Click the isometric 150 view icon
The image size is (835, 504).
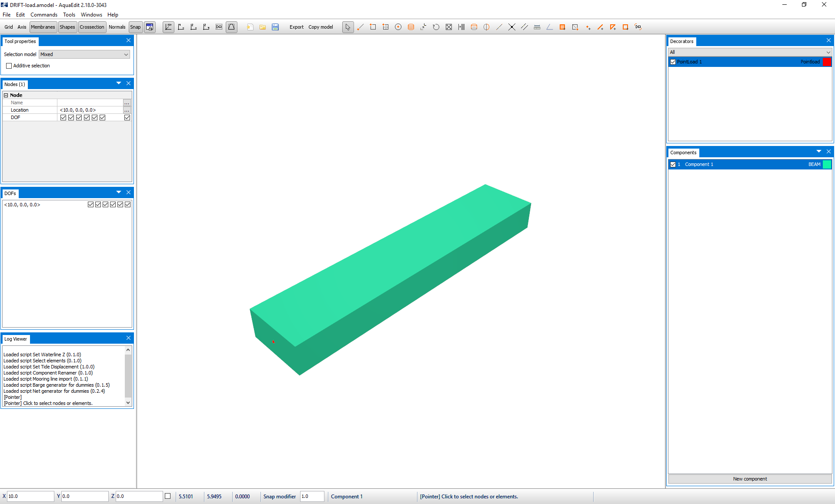tap(168, 27)
